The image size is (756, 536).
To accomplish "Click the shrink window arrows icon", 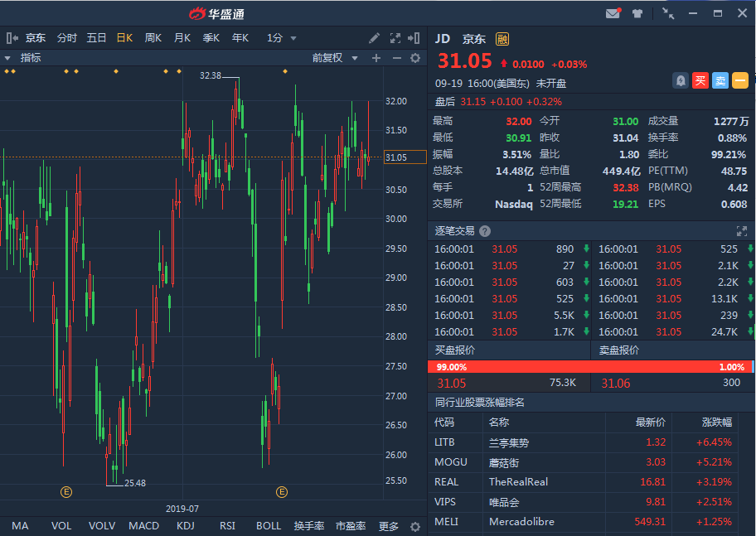I will click(x=668, y=13).
